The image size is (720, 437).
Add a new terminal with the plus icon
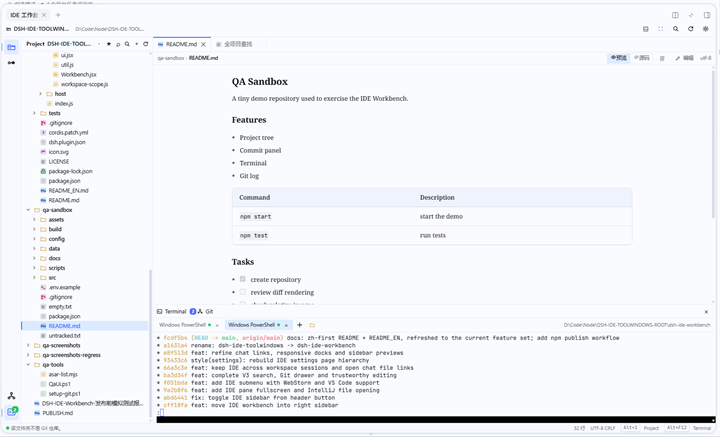299,325
